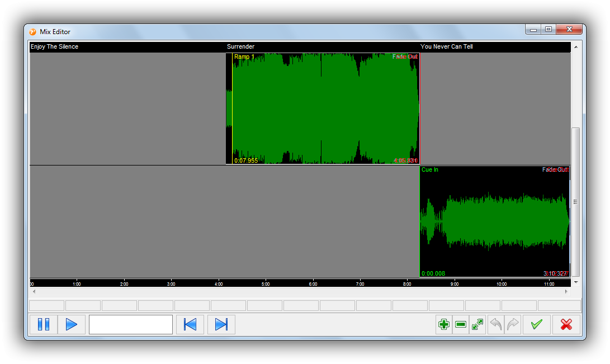Minimize the Mix Editor window
The image size is (610, 364).
coord(533,30)
